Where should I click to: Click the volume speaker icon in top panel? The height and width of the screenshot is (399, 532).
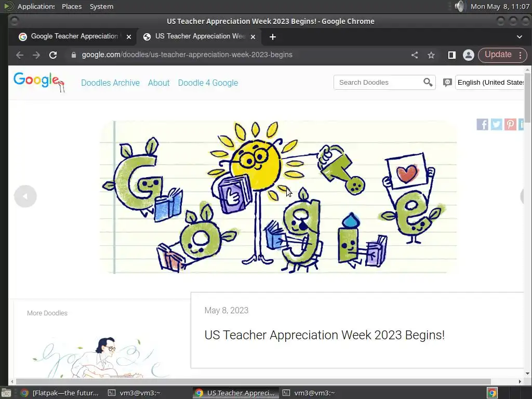[x=459, y=6]
